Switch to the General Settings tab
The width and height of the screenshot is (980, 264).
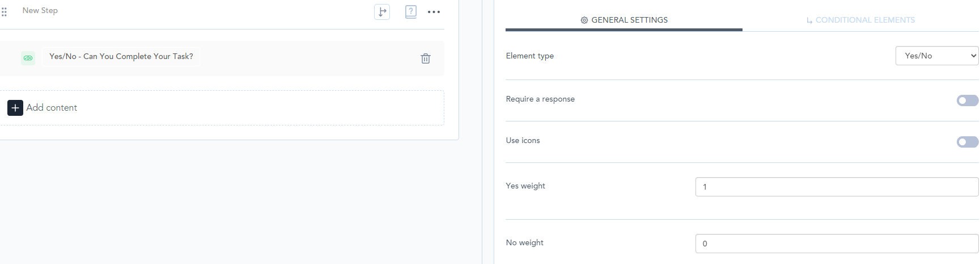[624, 20]
